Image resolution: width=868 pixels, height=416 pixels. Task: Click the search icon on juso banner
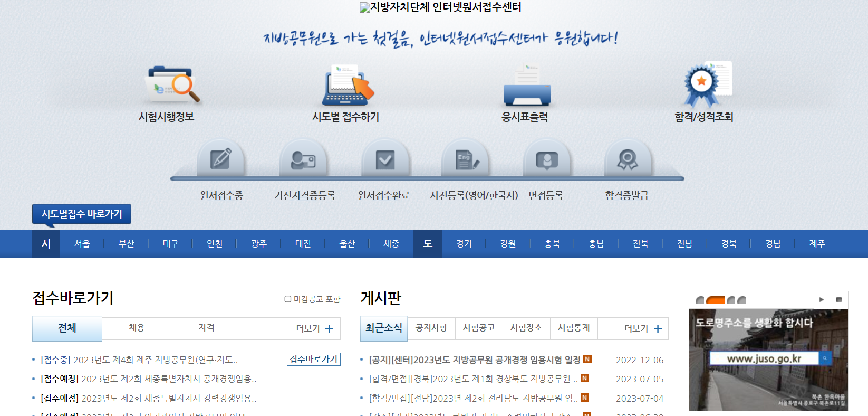[x=825, y=358]
